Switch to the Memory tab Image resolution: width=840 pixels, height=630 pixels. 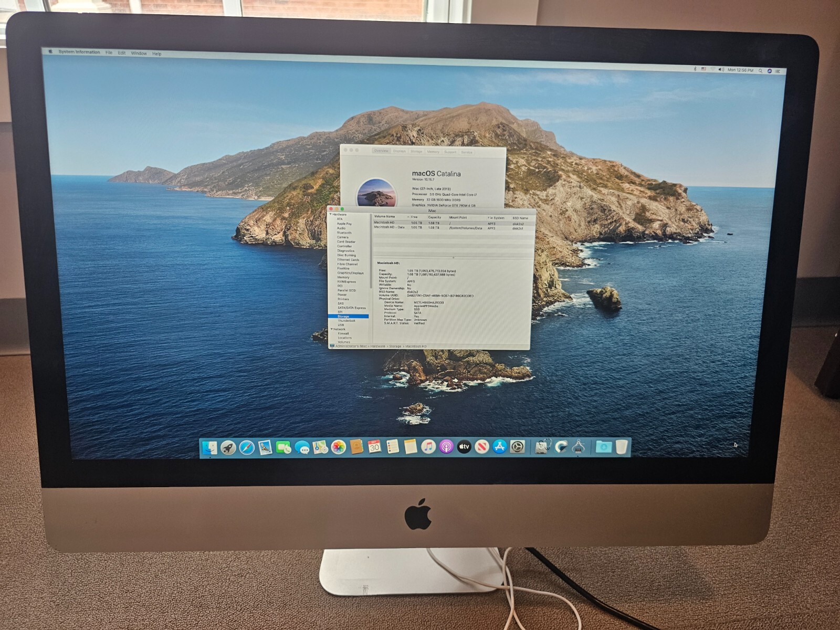click(433, 152)
